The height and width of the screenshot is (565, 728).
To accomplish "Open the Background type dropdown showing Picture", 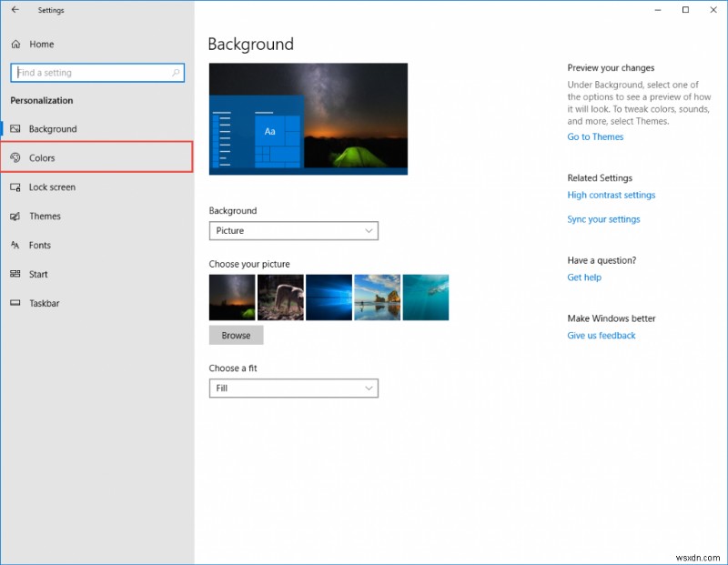I will click(293, 230).
